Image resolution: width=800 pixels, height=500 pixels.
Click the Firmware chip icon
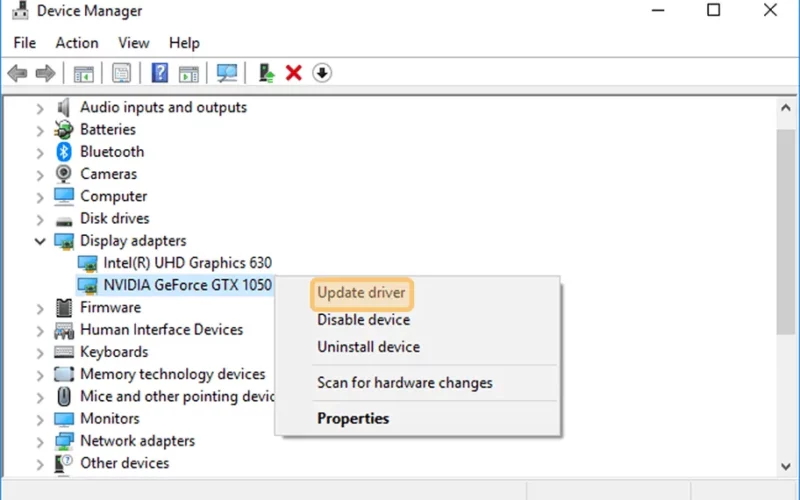[64, 308]
